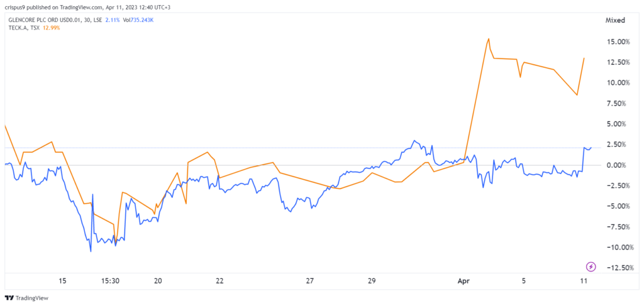Click the 11 date axis label
This screenshot has height=306, width=644.
pos(583,281)
